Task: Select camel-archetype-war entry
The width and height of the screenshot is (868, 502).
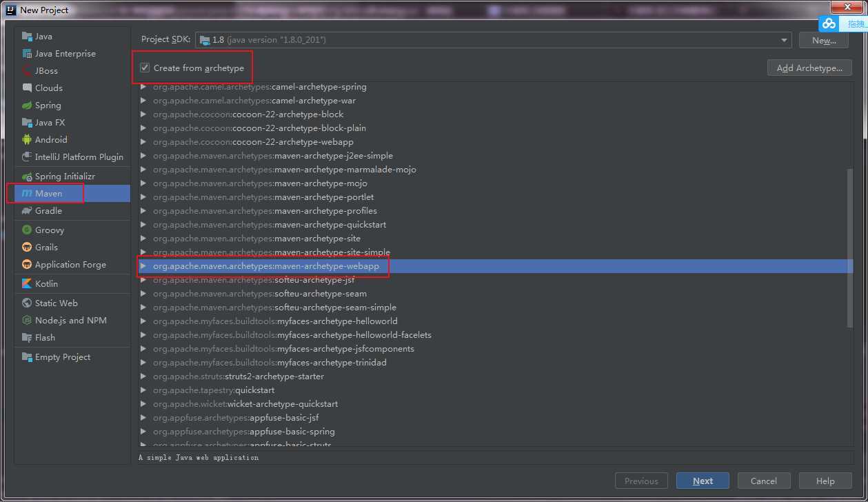Action: (x=254, y=101)
